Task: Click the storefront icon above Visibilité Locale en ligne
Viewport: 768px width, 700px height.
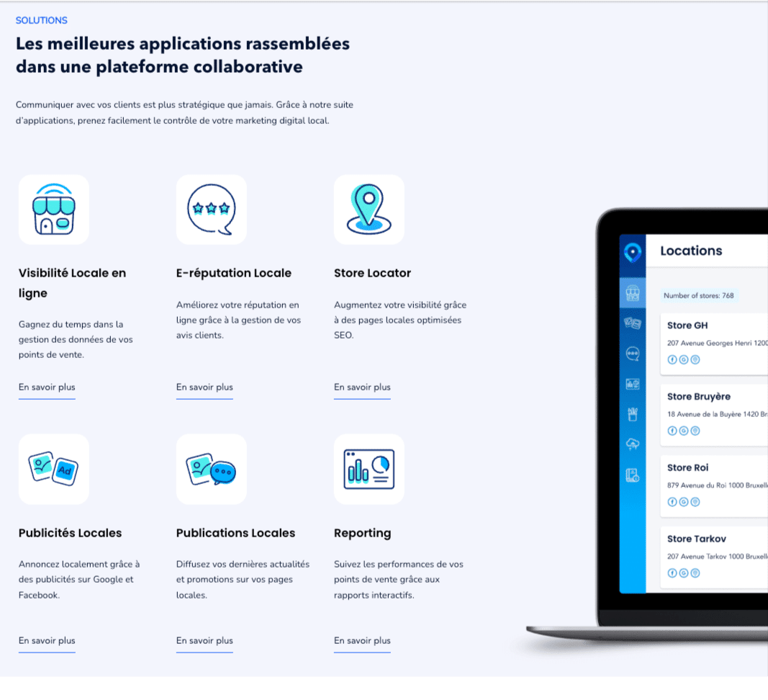Action: 53,210
